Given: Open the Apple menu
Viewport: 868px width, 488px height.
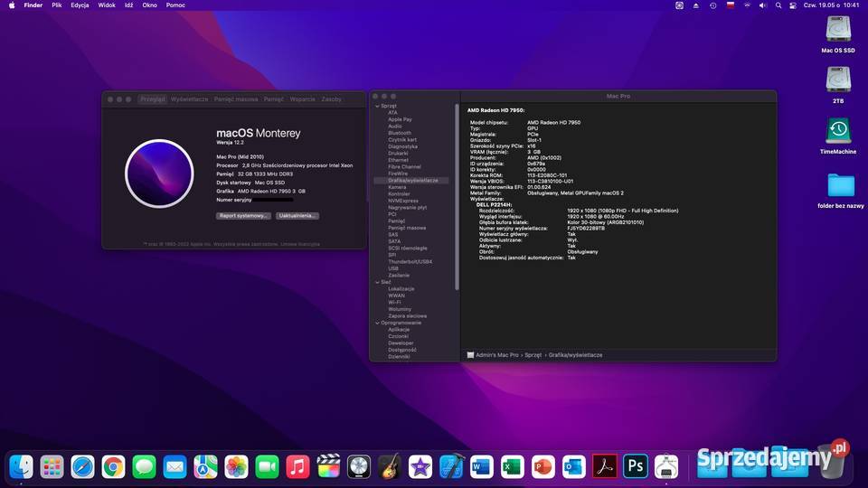Looking at the screenshot, I should tap(12, 5).
